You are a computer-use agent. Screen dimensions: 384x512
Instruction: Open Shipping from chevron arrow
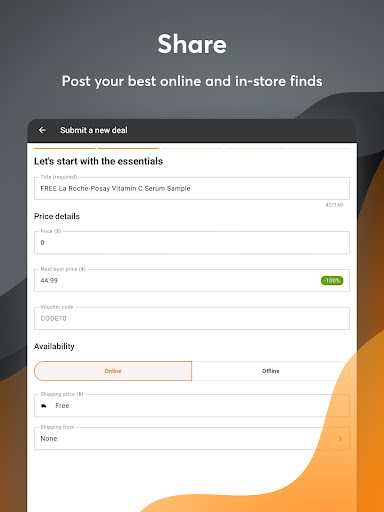click(x=340, y=438)
